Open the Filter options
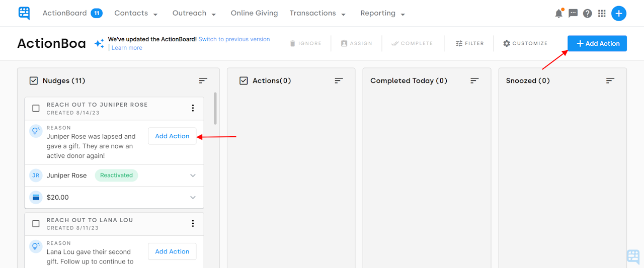Viewport: 644px width, 268px height. [x=469, y=43]
